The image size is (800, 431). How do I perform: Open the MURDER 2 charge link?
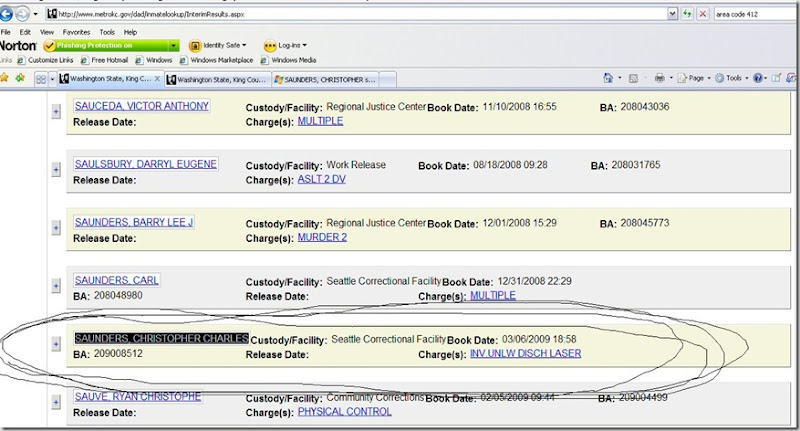[x=324, y=238]
